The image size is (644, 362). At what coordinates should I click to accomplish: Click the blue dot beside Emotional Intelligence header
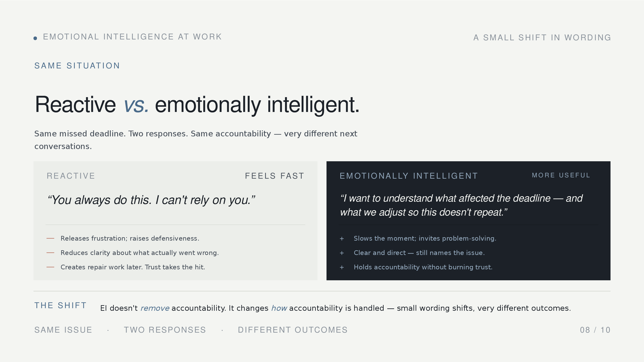click(35, 38)
